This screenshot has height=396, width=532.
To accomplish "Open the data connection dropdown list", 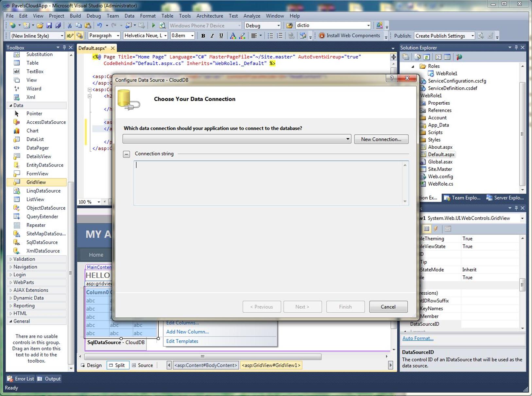I will coord(348,139).
